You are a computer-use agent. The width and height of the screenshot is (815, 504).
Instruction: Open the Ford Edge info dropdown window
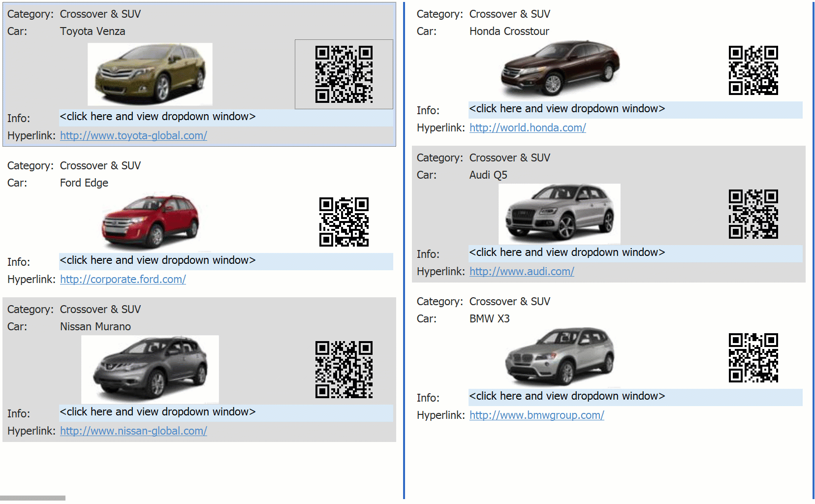coord(226,261)
